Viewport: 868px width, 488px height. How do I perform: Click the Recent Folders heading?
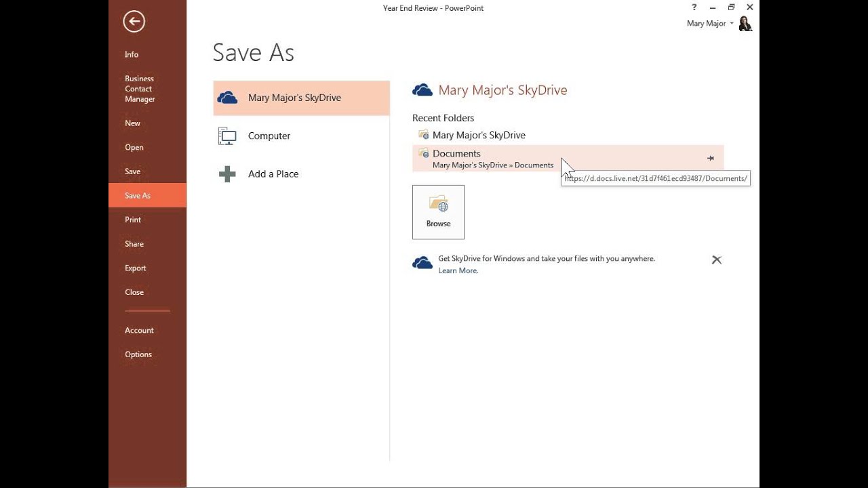point(443,118)
